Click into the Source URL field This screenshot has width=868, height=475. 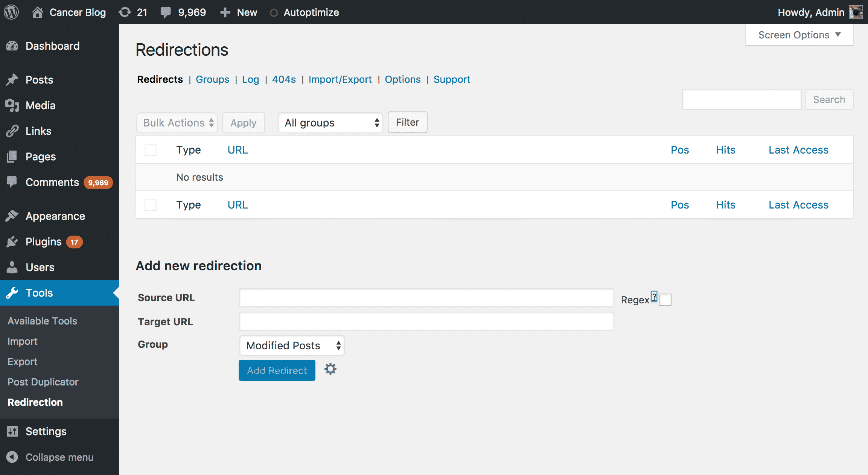click(x=427, y=298)
